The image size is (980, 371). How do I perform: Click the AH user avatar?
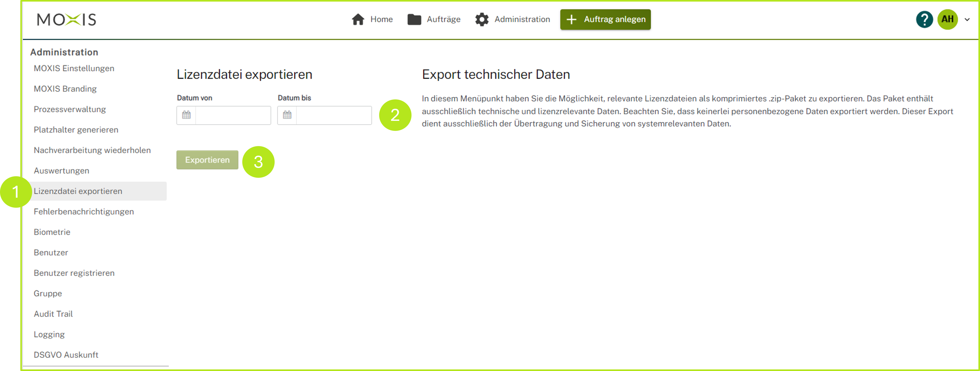(x=948, y=19)
